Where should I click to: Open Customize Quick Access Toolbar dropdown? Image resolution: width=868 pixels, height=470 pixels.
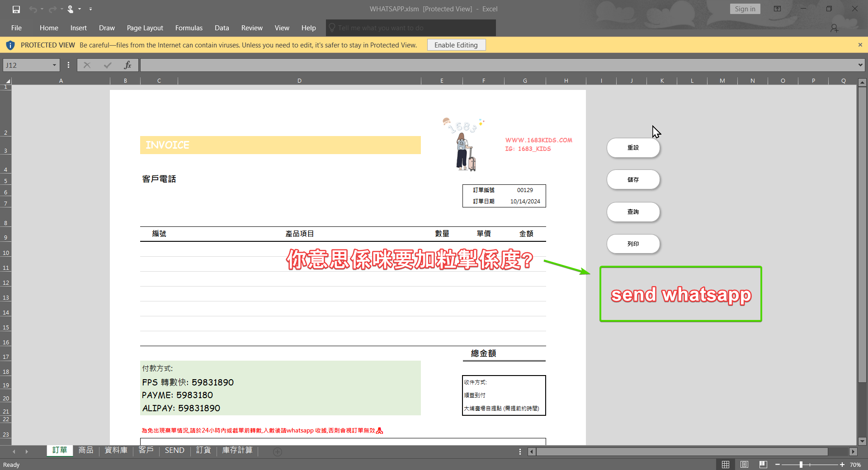[x=91, y=9]
